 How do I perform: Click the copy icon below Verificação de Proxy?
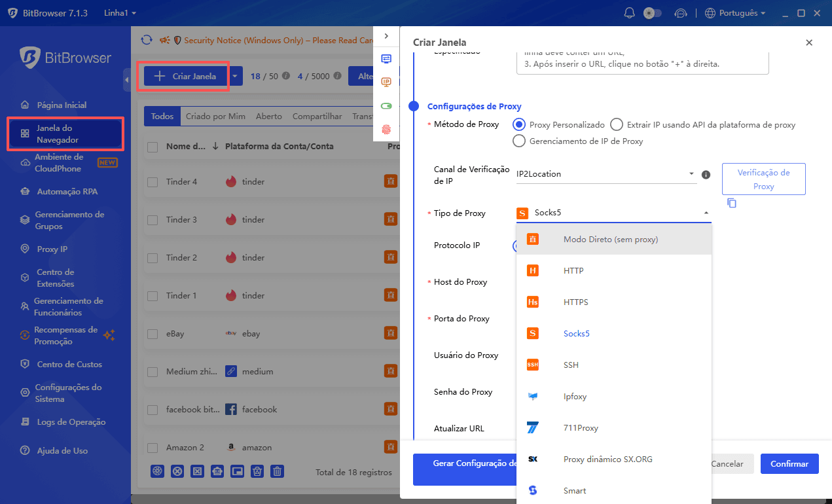(732, 204)
